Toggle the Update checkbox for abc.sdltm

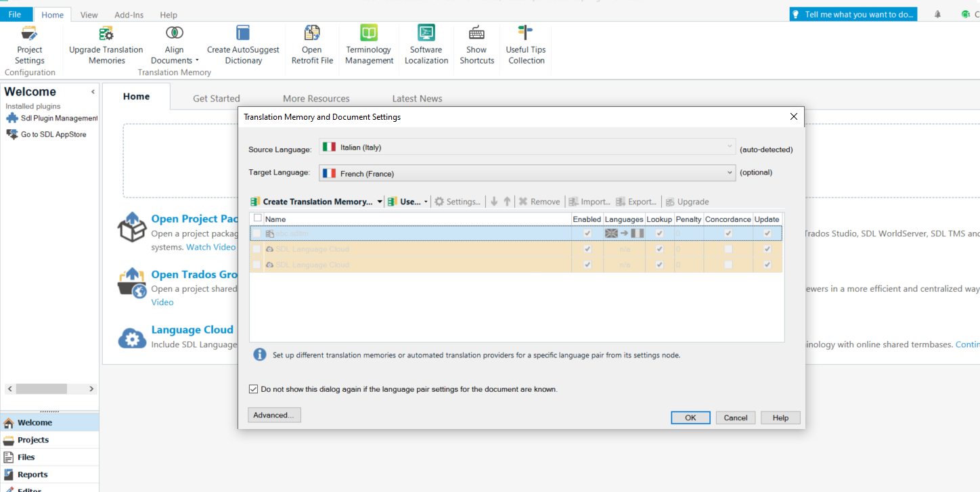(x=767, y=233)
